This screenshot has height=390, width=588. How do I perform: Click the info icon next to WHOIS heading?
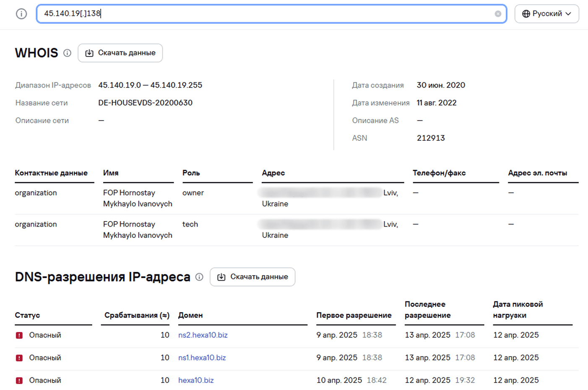pyautogui.click(x=67, y=53)
